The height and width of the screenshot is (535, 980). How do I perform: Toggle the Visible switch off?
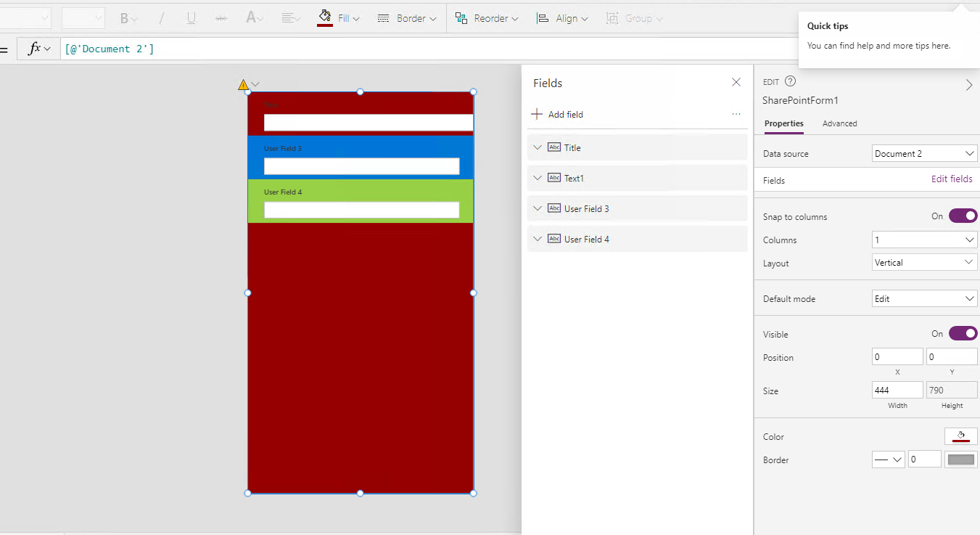963,333
